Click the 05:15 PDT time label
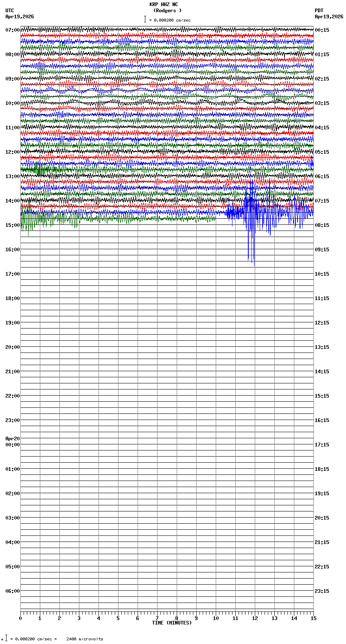Viewport: 346px width, 644px height. tap(322, 152)
